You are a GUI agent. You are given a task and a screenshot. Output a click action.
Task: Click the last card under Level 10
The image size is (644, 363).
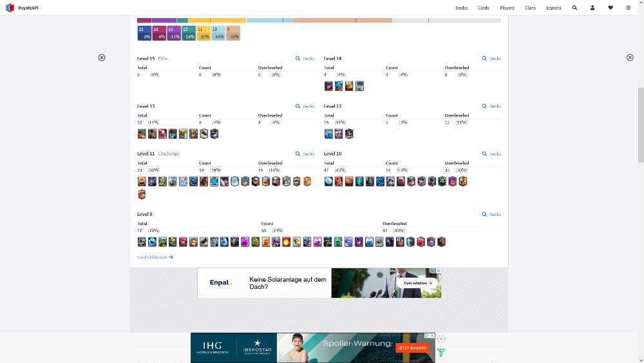tap(462, 181)
